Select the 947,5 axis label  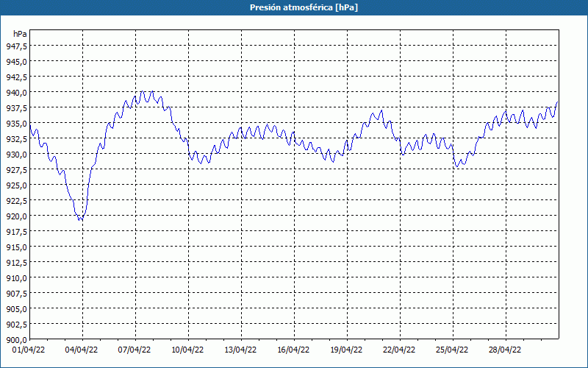coord(16,46)
